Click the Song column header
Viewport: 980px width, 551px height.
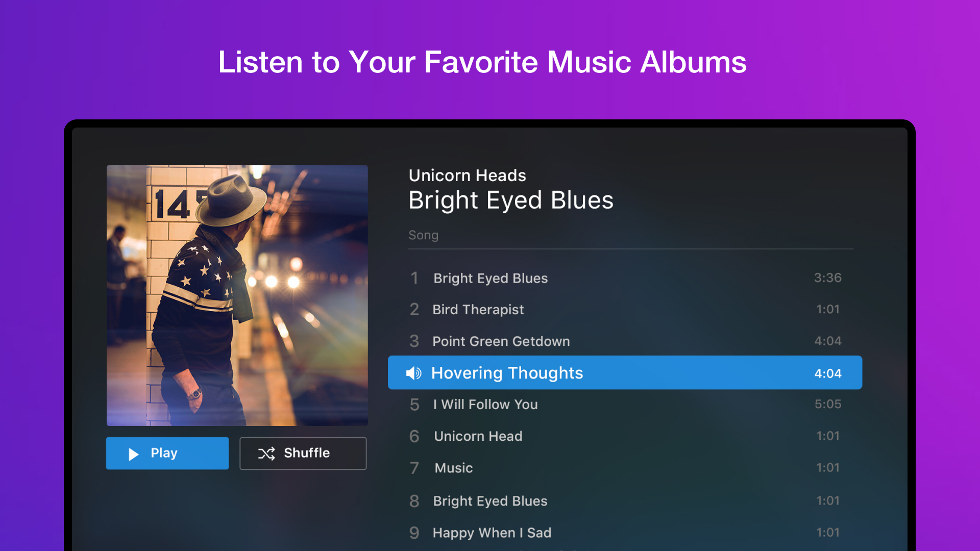tap(423, 235)
